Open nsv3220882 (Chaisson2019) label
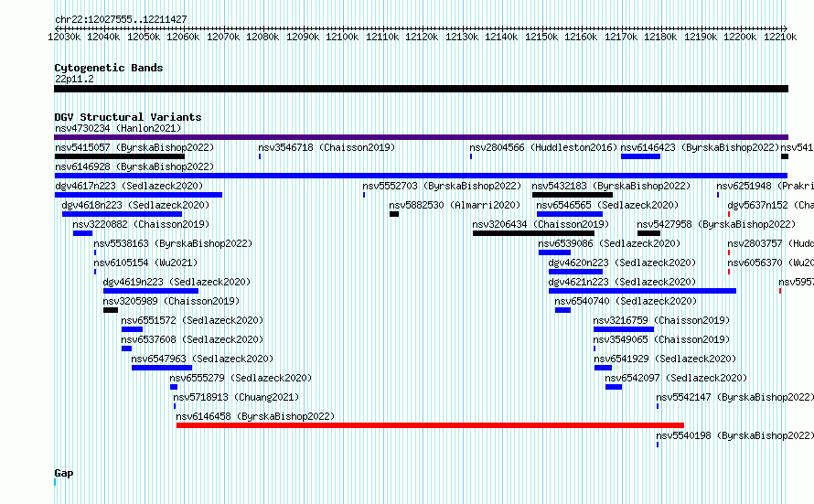This screenshot has height=504, width=814. pyautogui.click(x=141, y=224)
